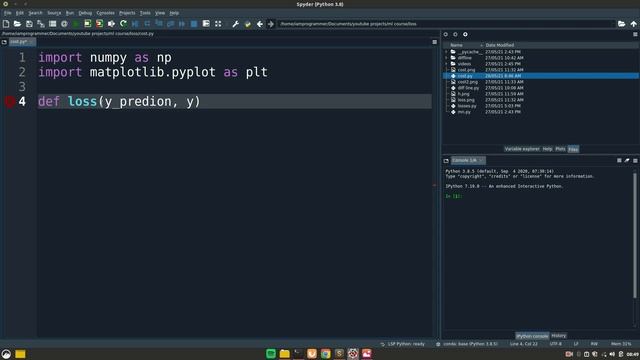Clear console variables with the eraser icon
640x360 pixels.
627,161
